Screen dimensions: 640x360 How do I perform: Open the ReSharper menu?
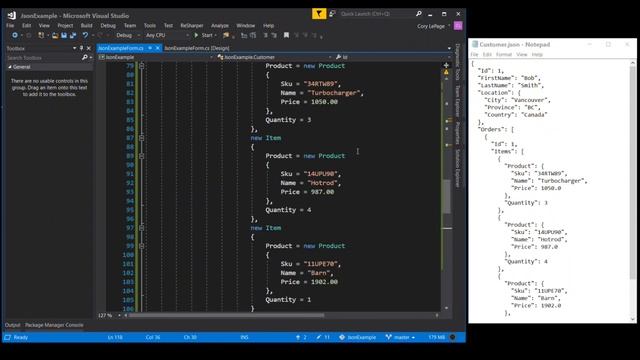coord(191,25)
